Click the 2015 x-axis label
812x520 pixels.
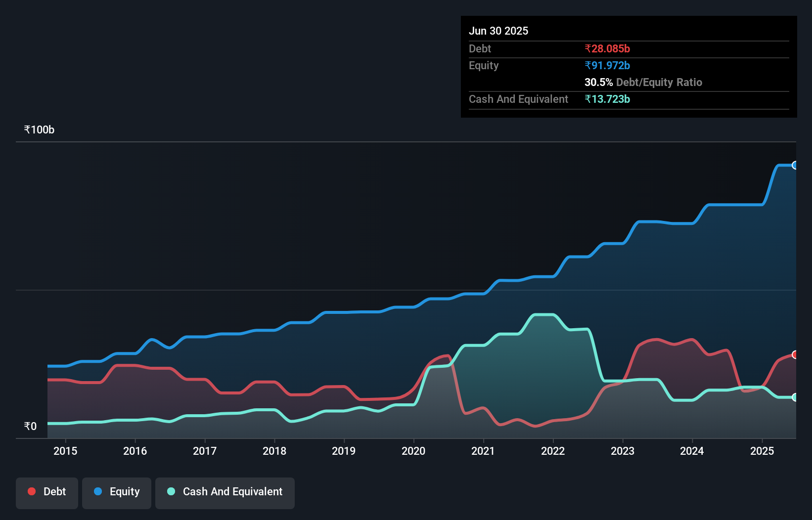point(65,451)
